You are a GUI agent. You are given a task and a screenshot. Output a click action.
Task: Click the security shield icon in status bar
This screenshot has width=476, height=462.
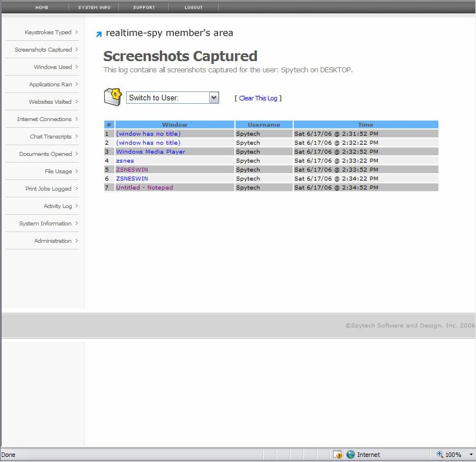tap(337, 455)
